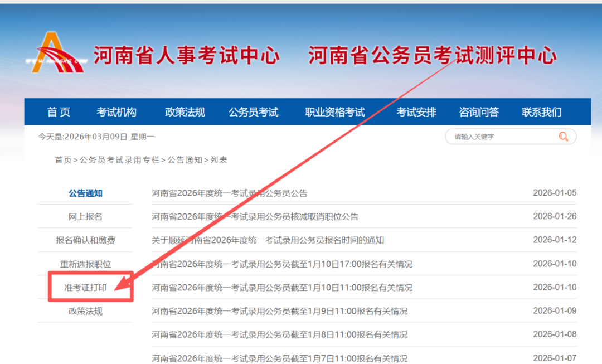Focus the keyword search input field
This screenshot has width=602, height=364.
(x=502, y=137)
